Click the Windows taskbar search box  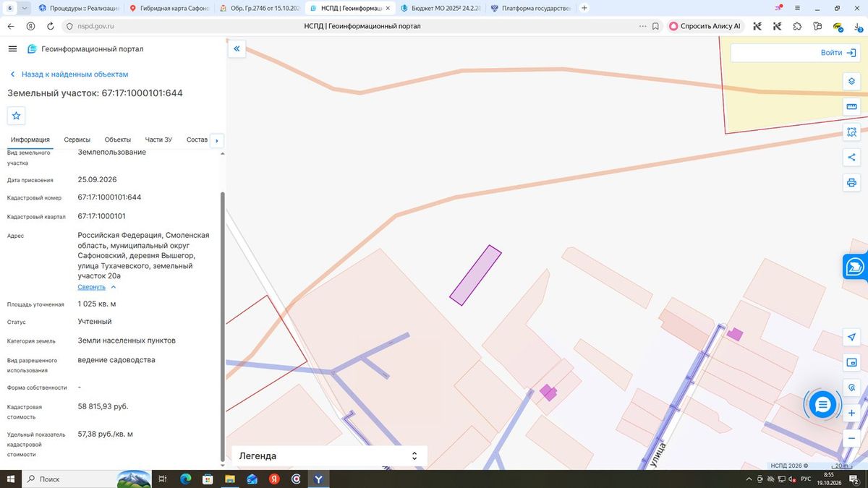pos(87,479)
